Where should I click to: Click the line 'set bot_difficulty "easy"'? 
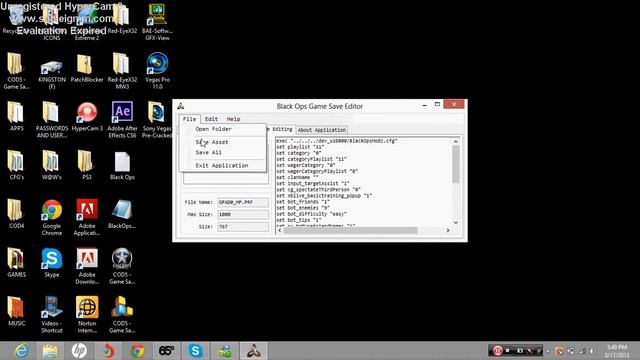[312, 214]
